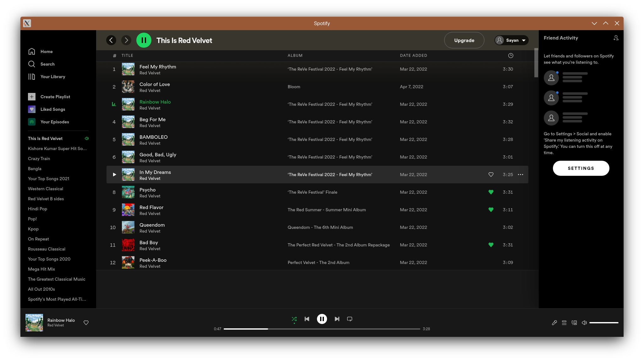Pause playlist with green header button
Viewport: 644px width, 361px height.
(144, 40)
